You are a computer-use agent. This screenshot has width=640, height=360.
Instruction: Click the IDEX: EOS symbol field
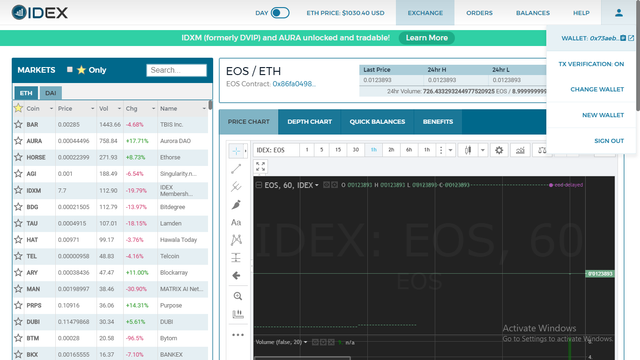(276, 150)
